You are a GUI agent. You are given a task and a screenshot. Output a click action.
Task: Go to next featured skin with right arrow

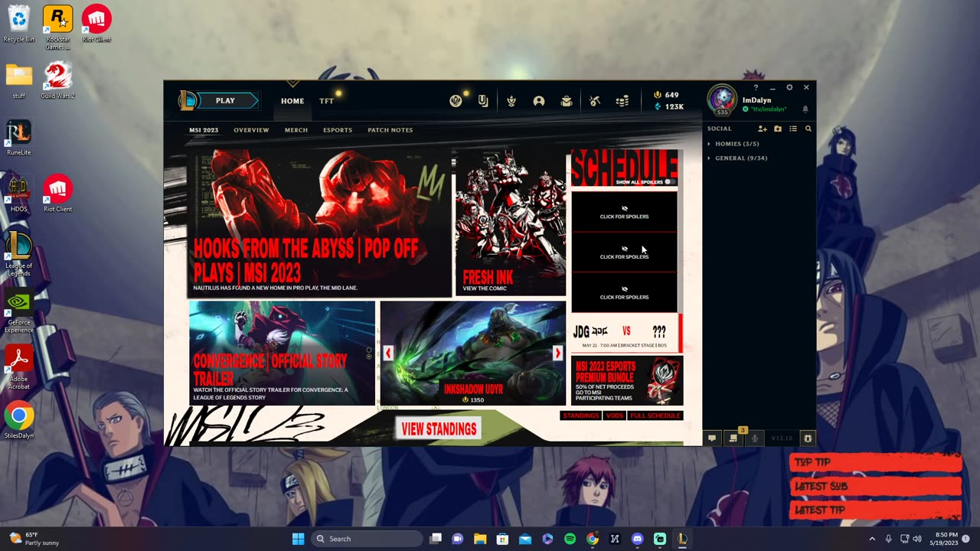[557, 353]
